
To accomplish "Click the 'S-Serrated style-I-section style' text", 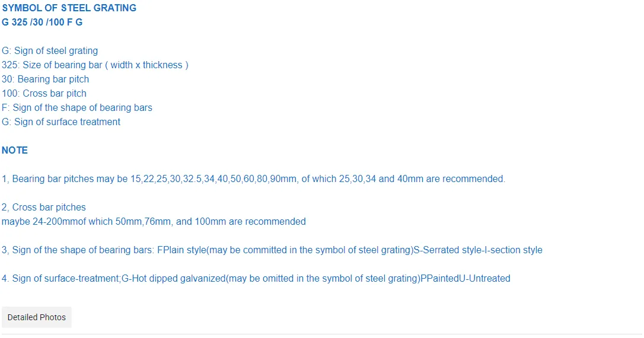I will click(x=477, y=250).
